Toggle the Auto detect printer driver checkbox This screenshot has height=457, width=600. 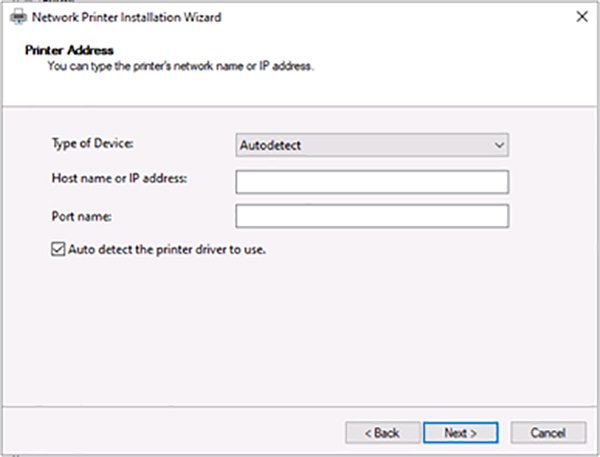57,250
